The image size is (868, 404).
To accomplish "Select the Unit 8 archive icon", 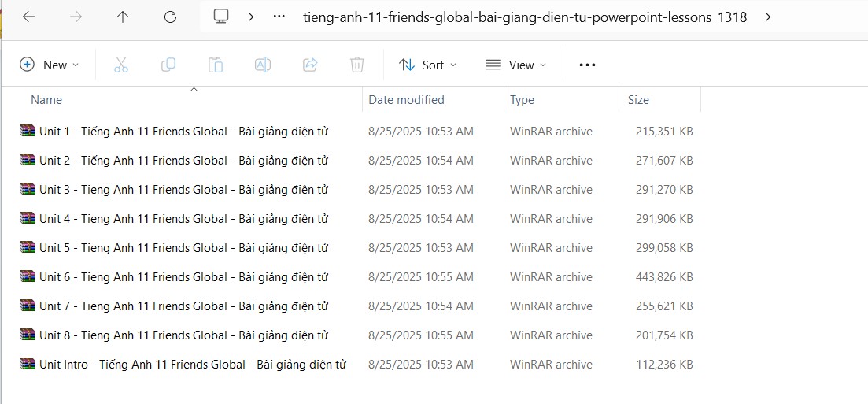I will (x=27, y=335).
